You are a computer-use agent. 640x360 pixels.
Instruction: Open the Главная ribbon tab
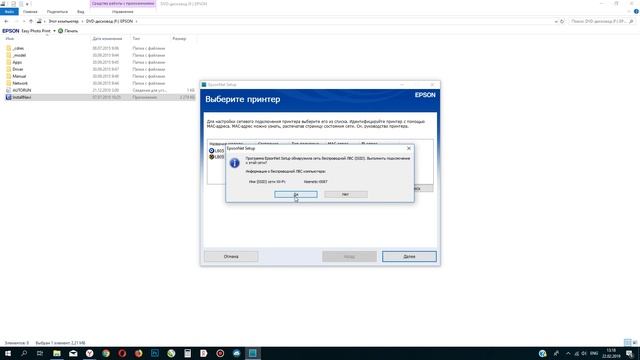click(30, 12)
